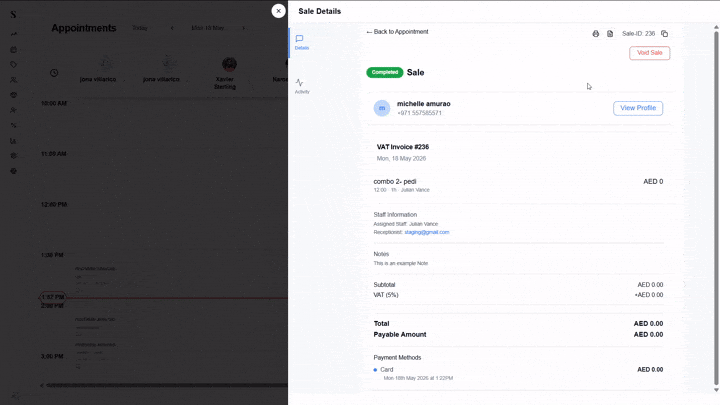The image size is (720, 405).
Task: Click the client avatar with letter m
Action: tap(382, 108)
